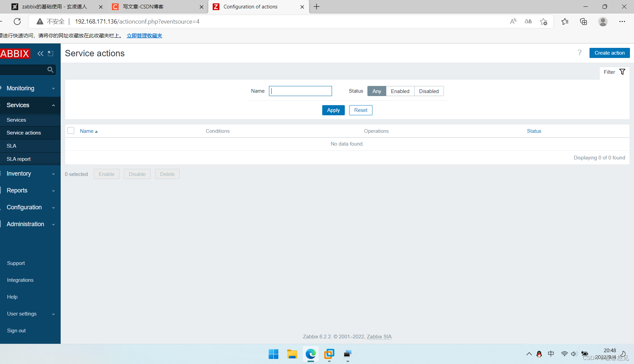Viewport: 634px width, 364px height.
Task: Expand the Configuration menu section
Action: click(x=30, y=207)
